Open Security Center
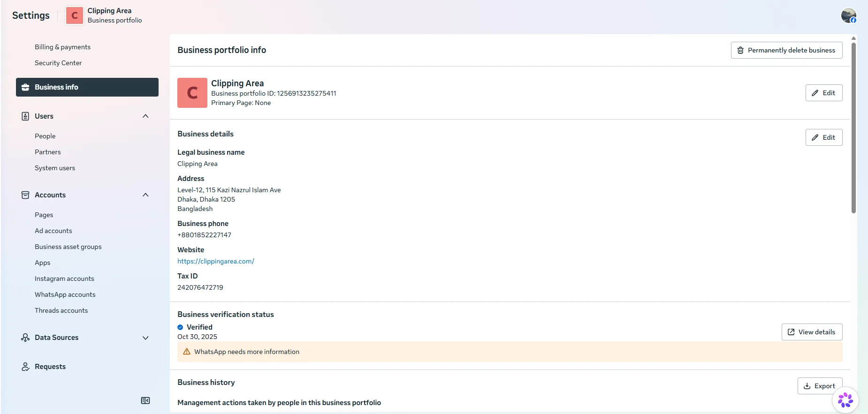This screenshot has width=868, height=414. click(58, 63)
